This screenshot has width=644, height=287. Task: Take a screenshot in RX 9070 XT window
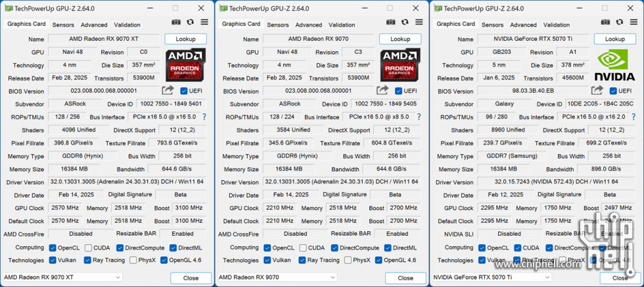tap(176, 22)
